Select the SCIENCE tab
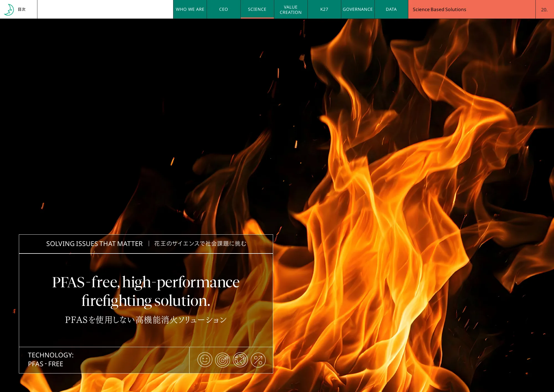Image resolution: width=554 pixels, height=392 pixels. point(257,9)
